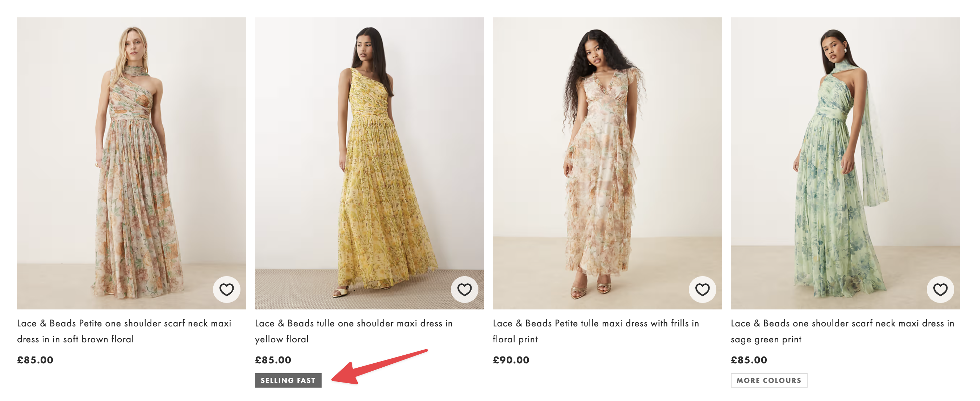Open the Petite scarf neck soft brown floral title

click(124, 331)
